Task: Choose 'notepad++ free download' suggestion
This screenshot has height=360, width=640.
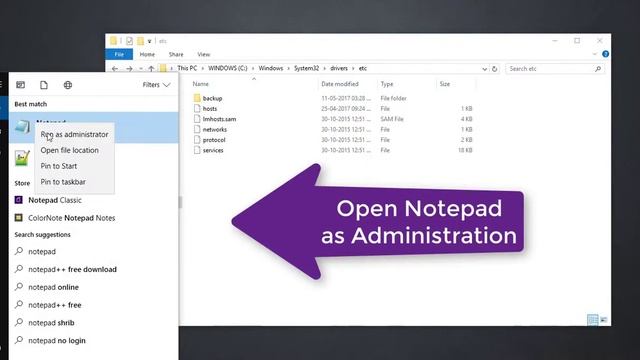Action: click(x=72, y=269)
